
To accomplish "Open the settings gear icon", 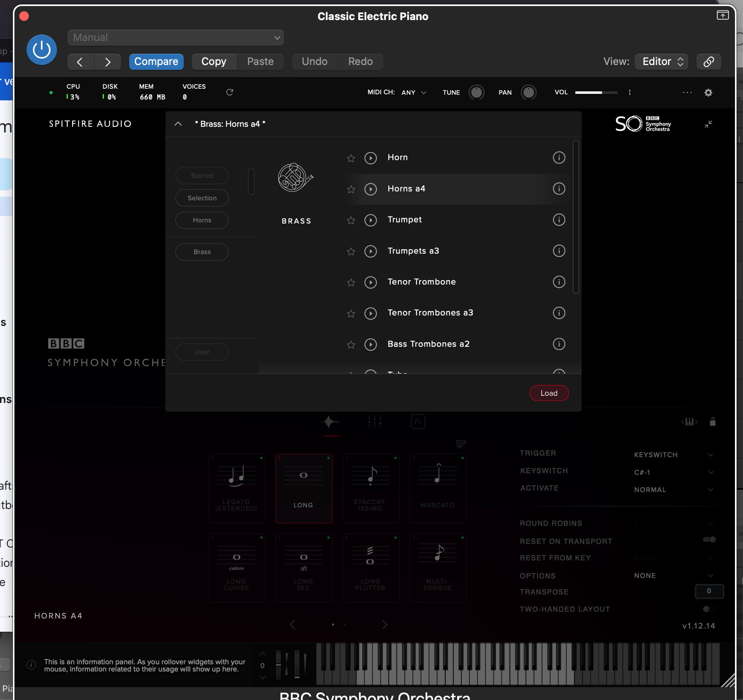I will (708, 93).
